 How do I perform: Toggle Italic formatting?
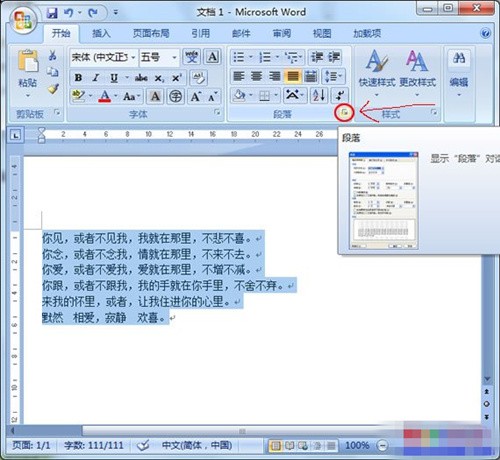(96, 78)
